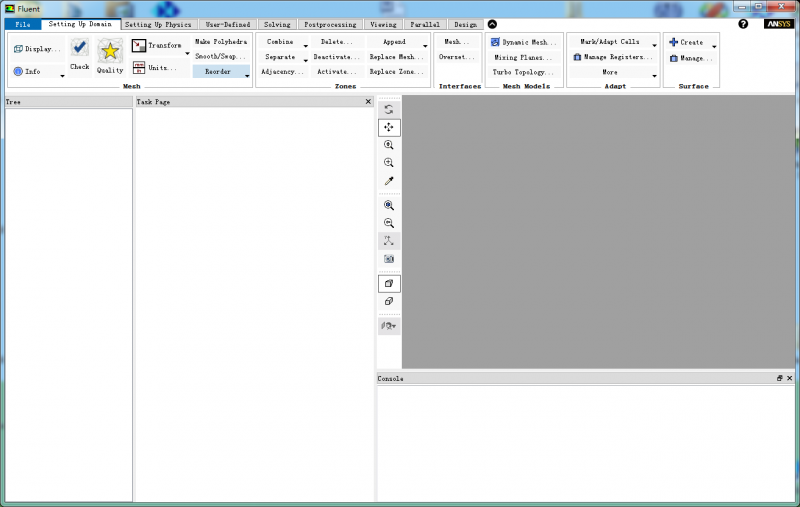800x507 pixels.
Task: Click the second stacked window layout icon
Action: 389,301
